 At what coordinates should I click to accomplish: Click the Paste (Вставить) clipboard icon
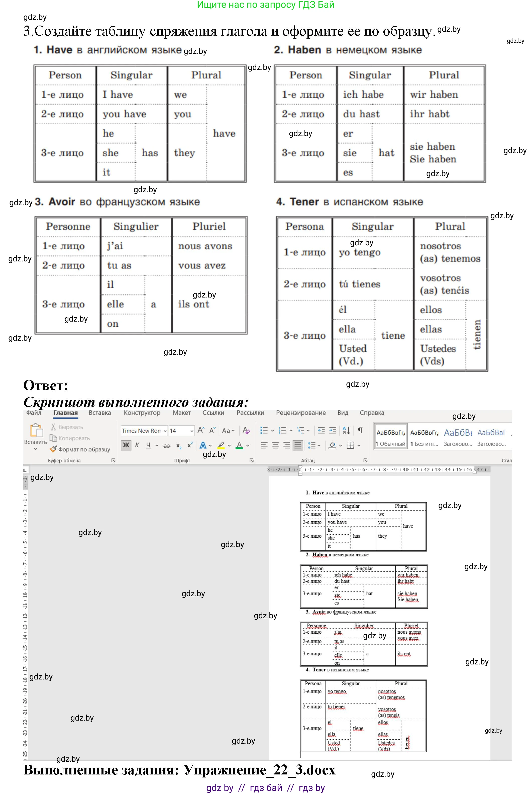(36, 430)
